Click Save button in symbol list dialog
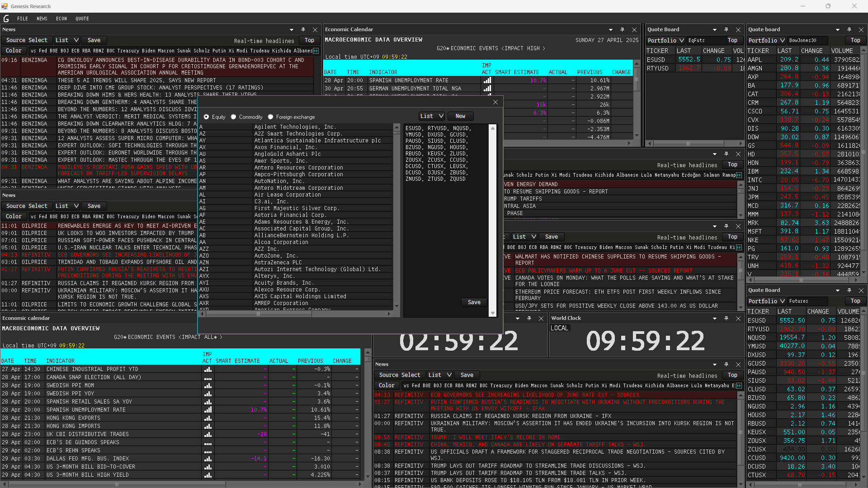868x488 pixels. click(x=474, y=302)
